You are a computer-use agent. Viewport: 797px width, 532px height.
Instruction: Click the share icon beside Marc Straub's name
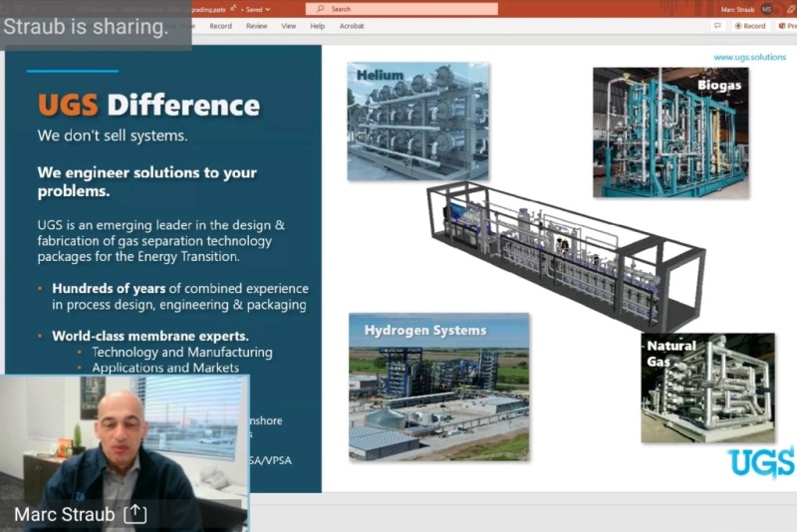pyautogui.click(x=134, y=514)
